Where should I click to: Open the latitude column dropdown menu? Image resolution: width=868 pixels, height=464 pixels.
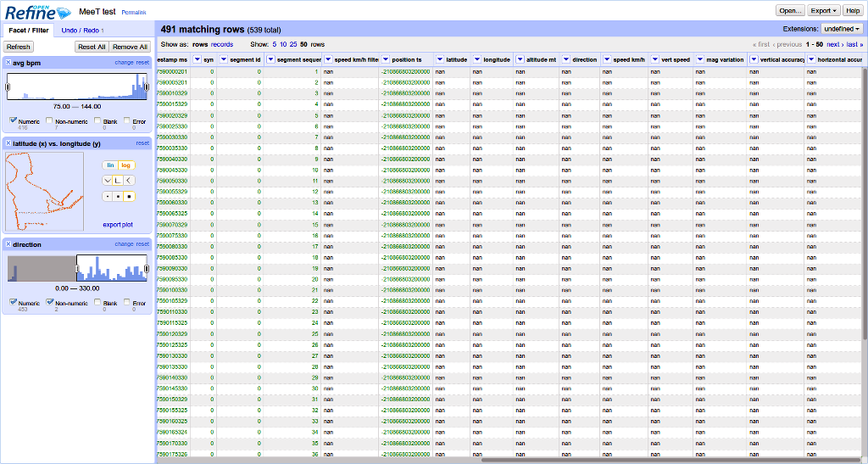point(440,60)
